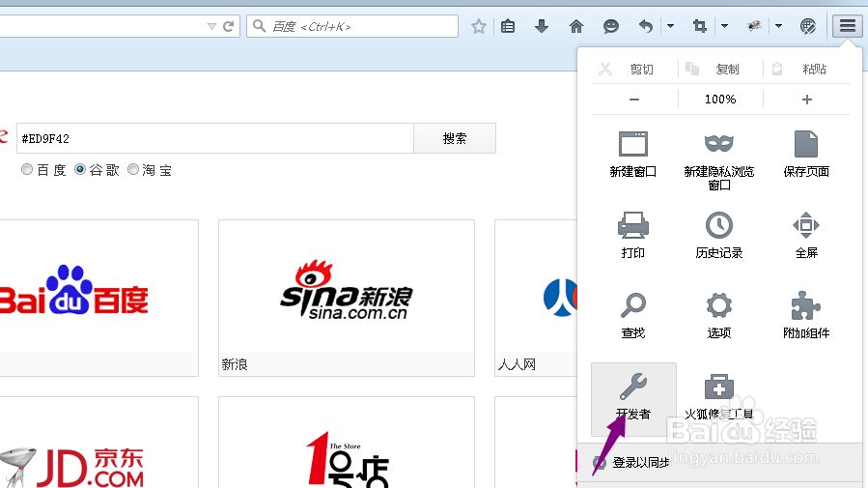
Task: Open the options (选项) gear
Action: [719, 315]
